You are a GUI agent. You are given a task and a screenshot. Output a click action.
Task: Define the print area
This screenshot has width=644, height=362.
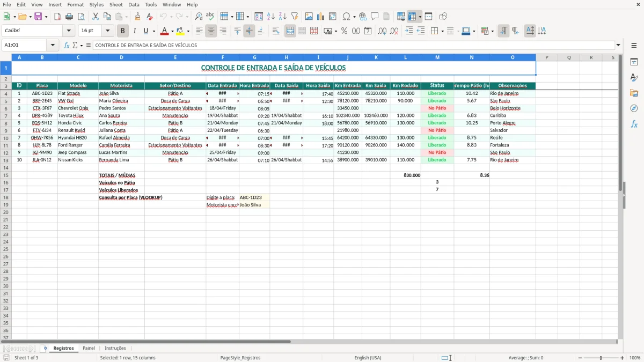[401, 17]
